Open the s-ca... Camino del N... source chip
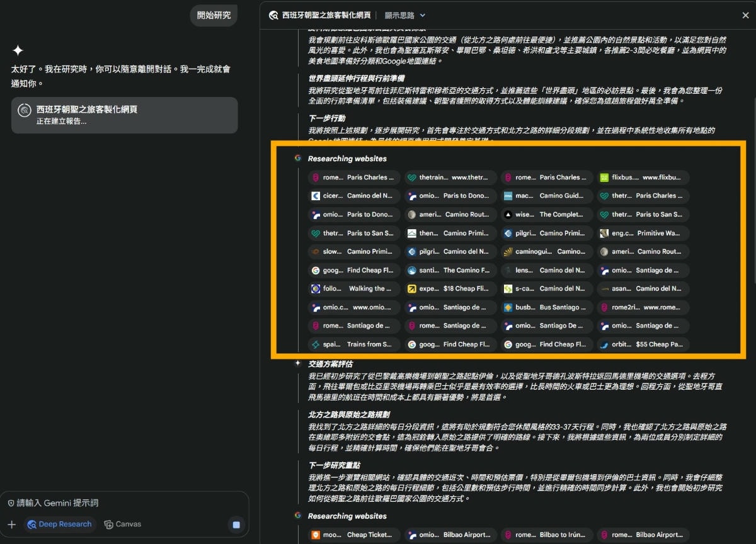The width and height of the screenshot is (756, 544). (547, 289)
